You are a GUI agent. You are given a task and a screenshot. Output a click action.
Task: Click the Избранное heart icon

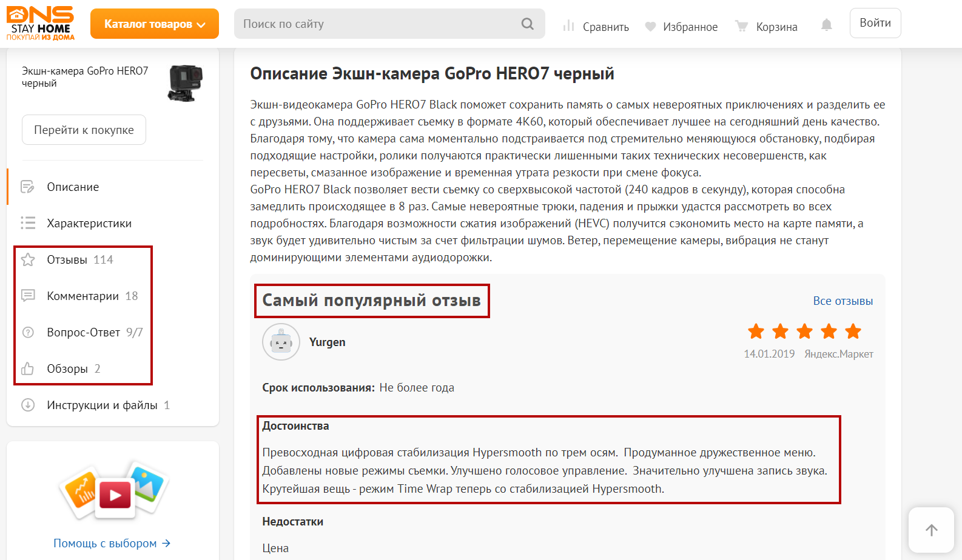[650, 27]
